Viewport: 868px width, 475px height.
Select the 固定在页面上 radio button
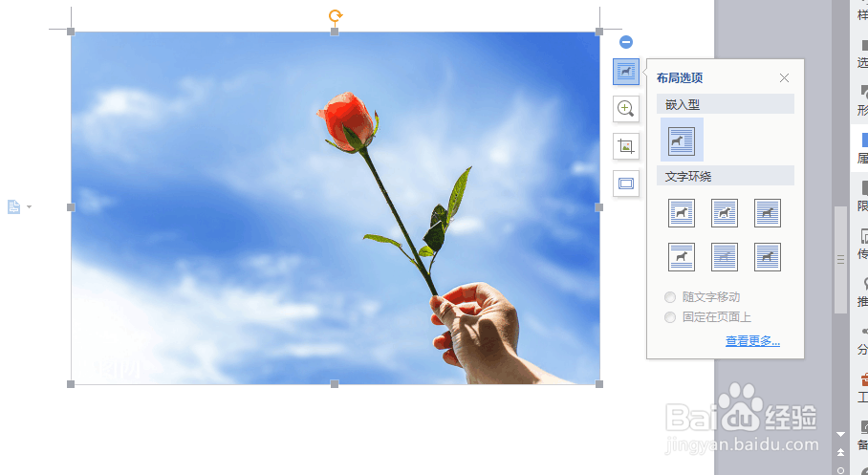(x=670, y=317)
